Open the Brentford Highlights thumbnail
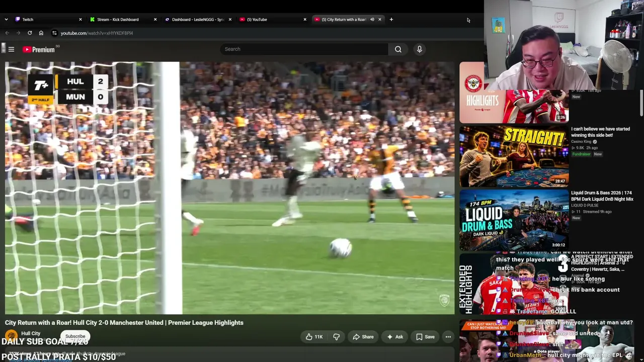Viewport: 644px width, 362px height. [514, 93]
